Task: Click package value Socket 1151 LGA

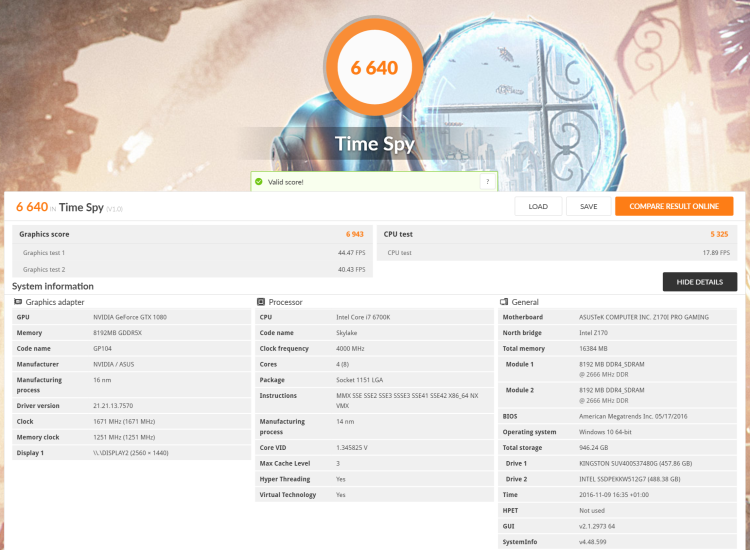Action: point(359,380)
